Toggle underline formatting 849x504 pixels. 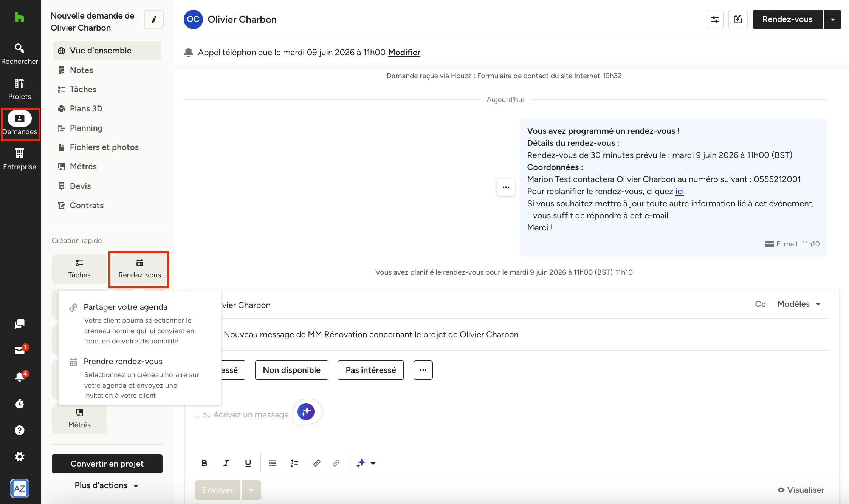click(x=248, y=463)
